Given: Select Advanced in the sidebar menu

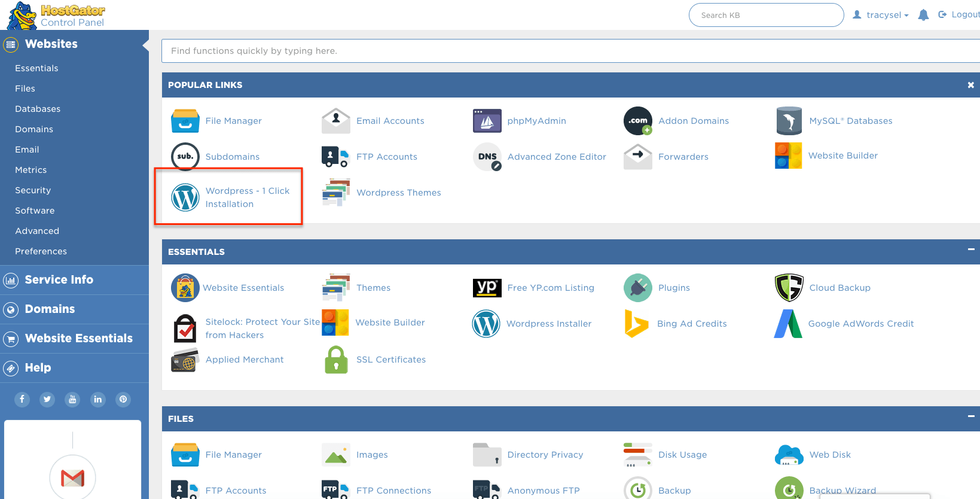Looking at the screenshot, I should coord(37,231).
